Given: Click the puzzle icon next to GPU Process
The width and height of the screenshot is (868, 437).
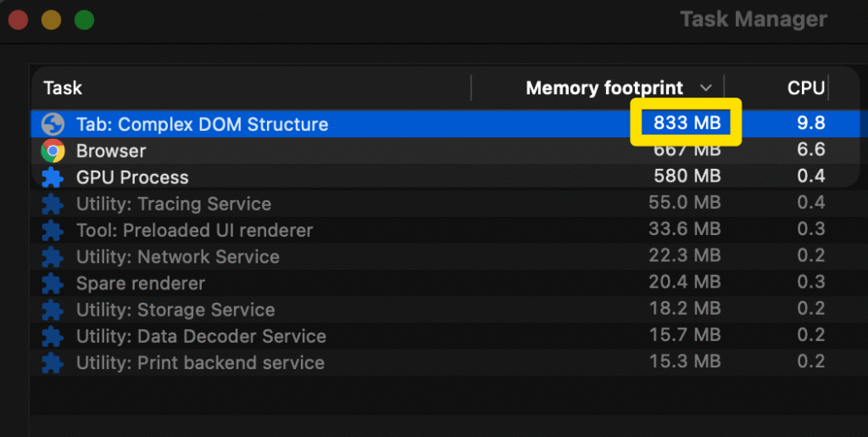Looking at the screenshot, I should (x=53, y=177).
